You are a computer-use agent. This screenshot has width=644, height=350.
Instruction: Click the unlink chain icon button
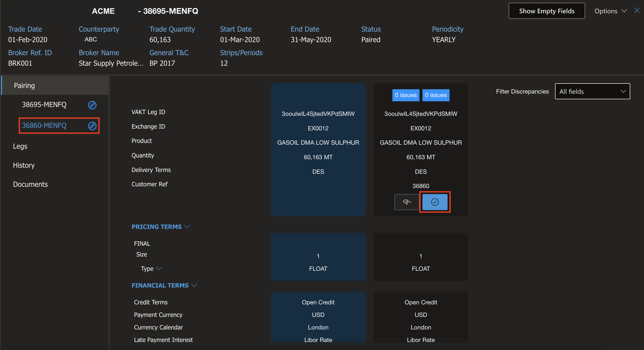[406, 202]
